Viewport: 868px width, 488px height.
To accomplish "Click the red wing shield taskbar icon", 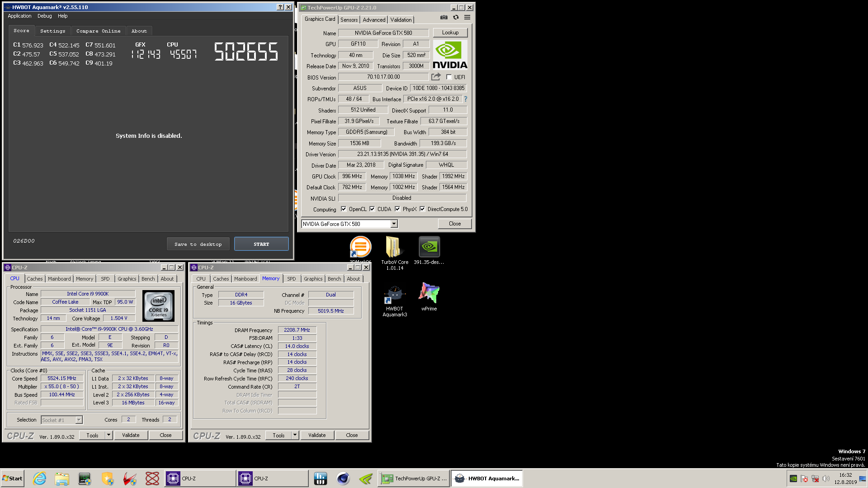I will click(x=130, y=479).
